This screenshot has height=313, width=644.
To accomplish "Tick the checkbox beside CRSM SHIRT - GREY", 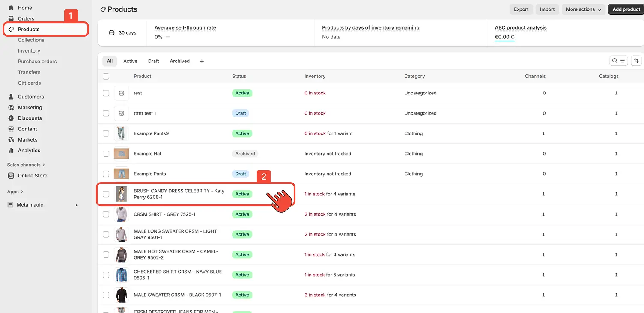I will (x=106, y=214).
